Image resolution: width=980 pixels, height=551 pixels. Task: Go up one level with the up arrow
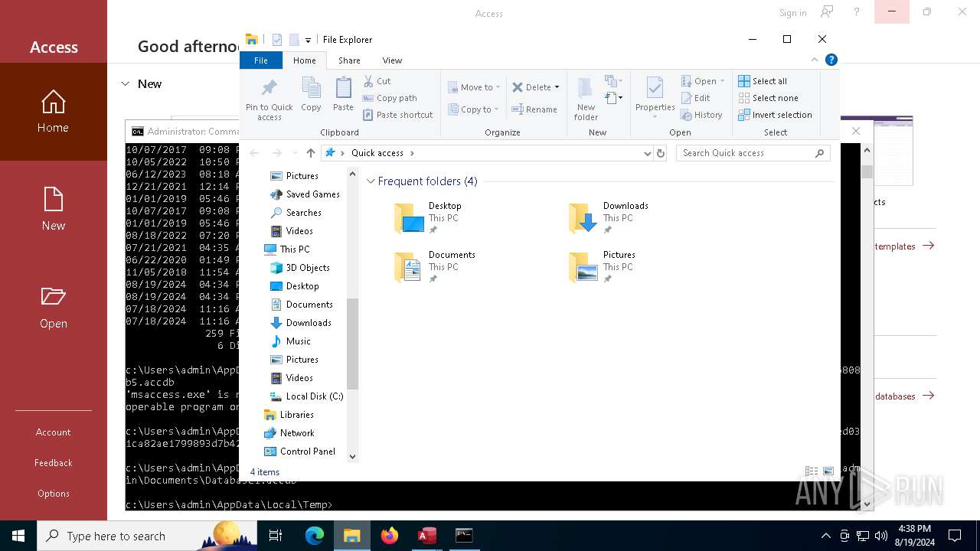[x=310, y=153]
